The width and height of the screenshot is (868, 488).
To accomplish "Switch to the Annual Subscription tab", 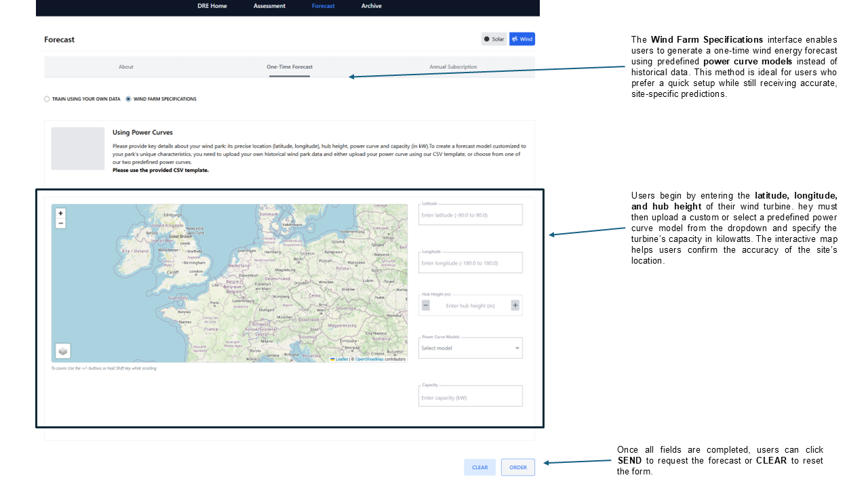I will tap(453, 67).
